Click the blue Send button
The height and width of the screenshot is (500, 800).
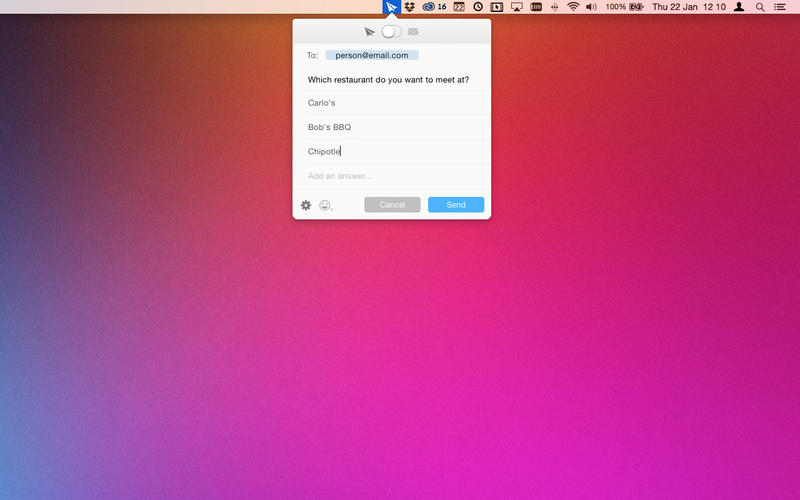coord(456,205)
